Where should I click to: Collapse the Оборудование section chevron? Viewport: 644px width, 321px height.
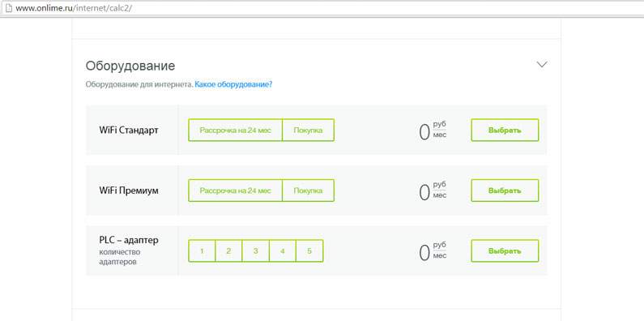pyautogui.click(x=542, y=65)
